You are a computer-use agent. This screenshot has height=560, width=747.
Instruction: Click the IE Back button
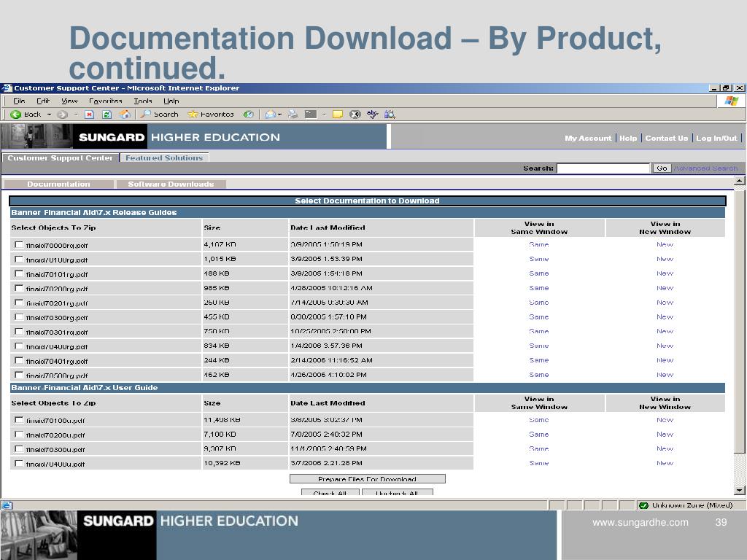click(x=26, y=114)
